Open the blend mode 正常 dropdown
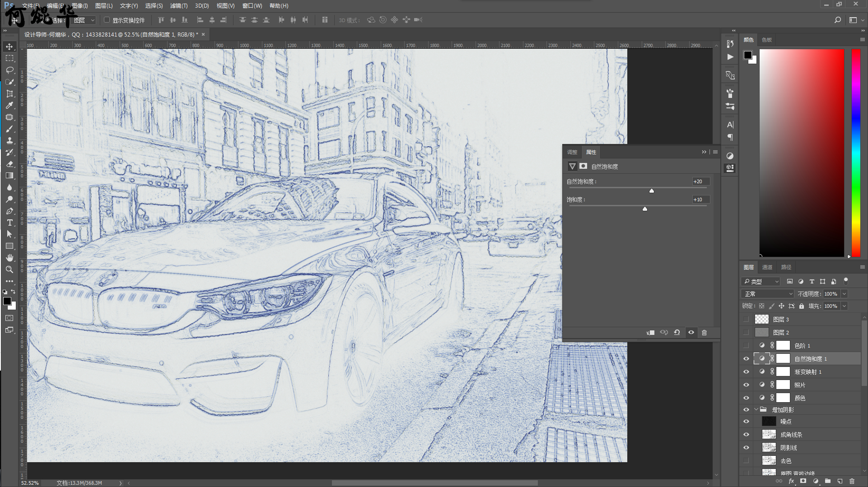 [767, 294]
